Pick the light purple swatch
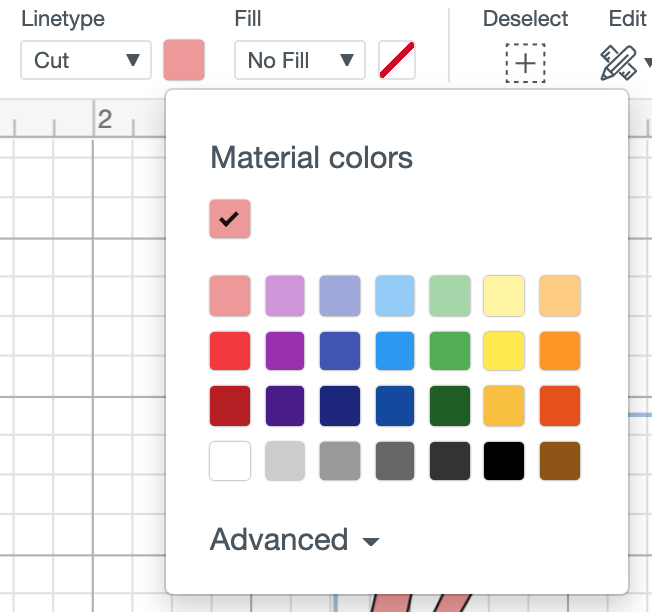 tap(285, 296)
